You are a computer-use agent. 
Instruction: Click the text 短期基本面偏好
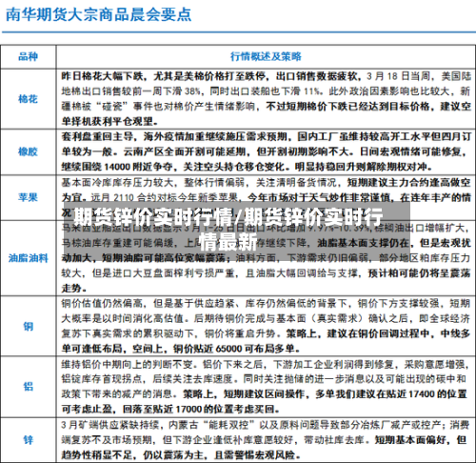(410, 440)
